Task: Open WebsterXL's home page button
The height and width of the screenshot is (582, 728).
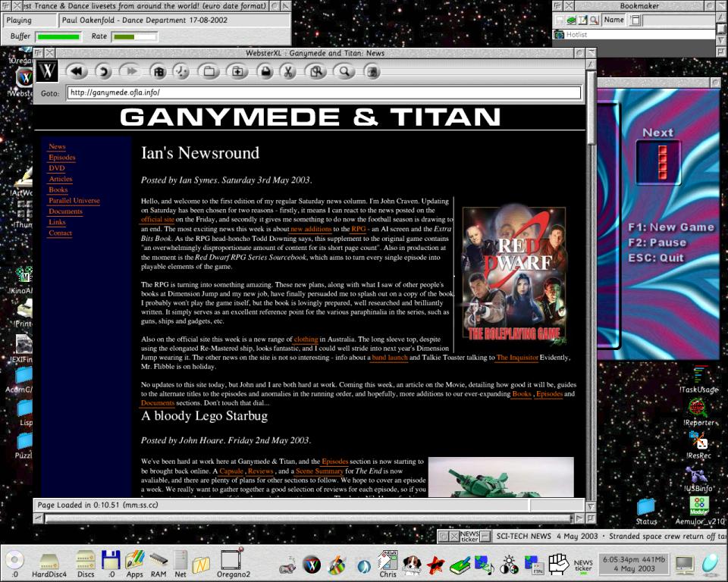Action: (158, 71)
